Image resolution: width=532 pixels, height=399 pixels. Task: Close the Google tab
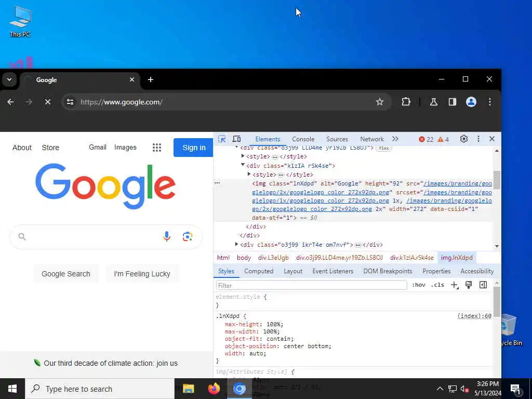[132, 79]
